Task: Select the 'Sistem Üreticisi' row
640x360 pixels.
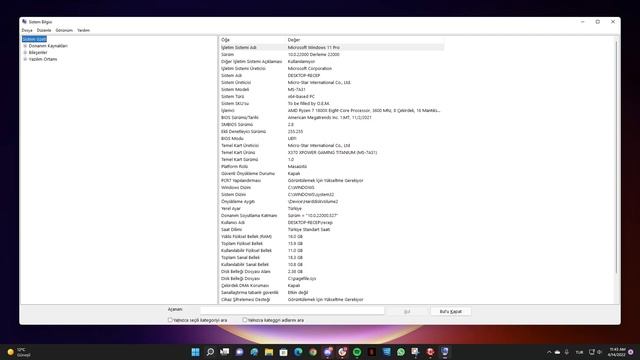Action: [332, 82]
